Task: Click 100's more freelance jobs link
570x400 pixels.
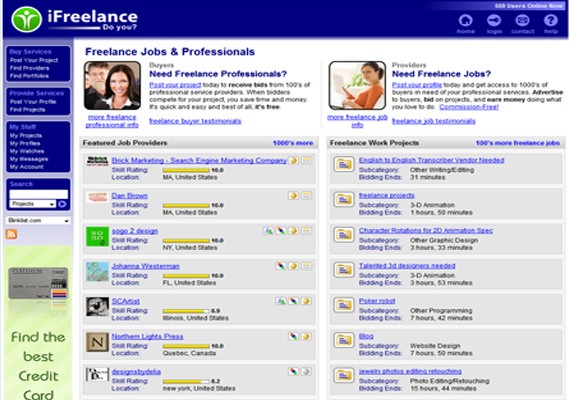Action: point(518,143)
